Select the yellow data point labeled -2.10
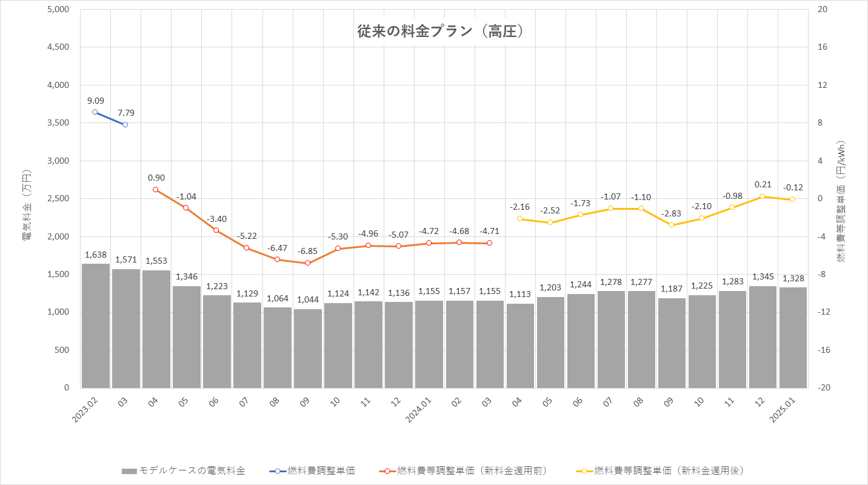This screenshot has height=485, width=868. 701,218
